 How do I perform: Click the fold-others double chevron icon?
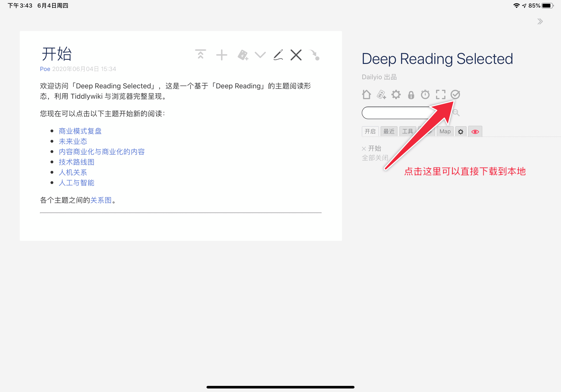tap(200, 54)
